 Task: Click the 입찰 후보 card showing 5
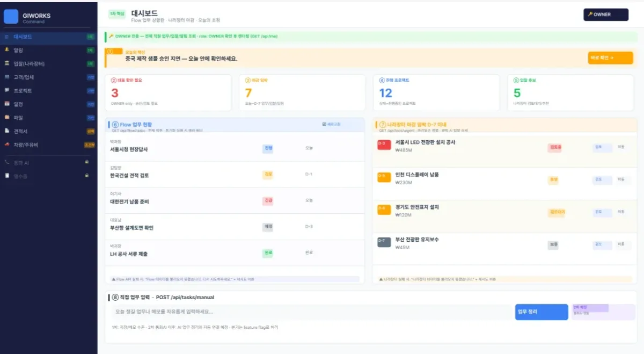(x=570, y=92)
